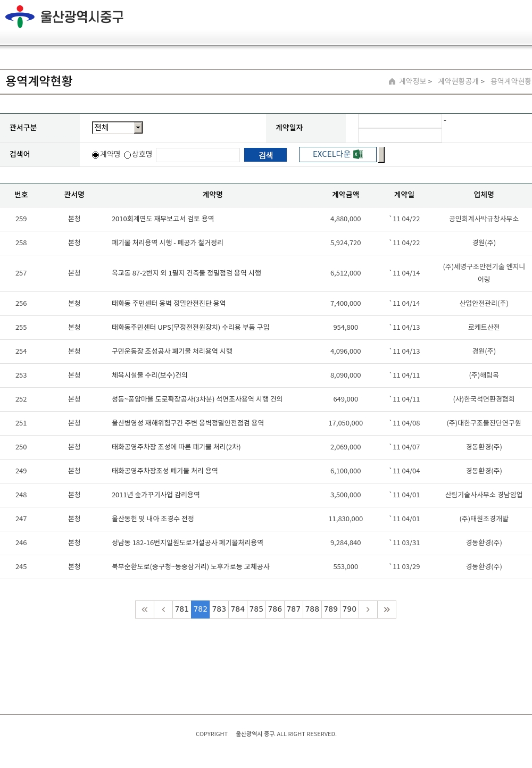Click the home icon in breadcrumb
Screen dimensions: 532x768
[x=392, y=81]
